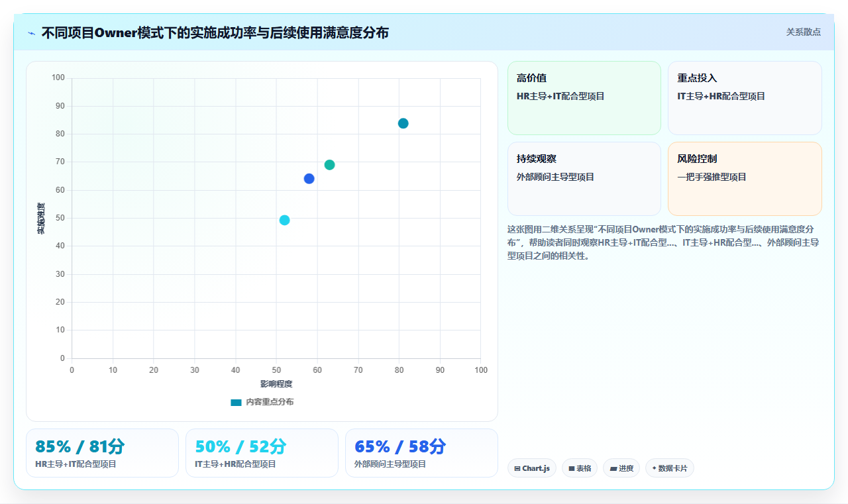Image resolution: width=848 pixels, height=504 pixels.
Task: Click the icon inside Chart.js chip
Action: [x=517, y=468]
